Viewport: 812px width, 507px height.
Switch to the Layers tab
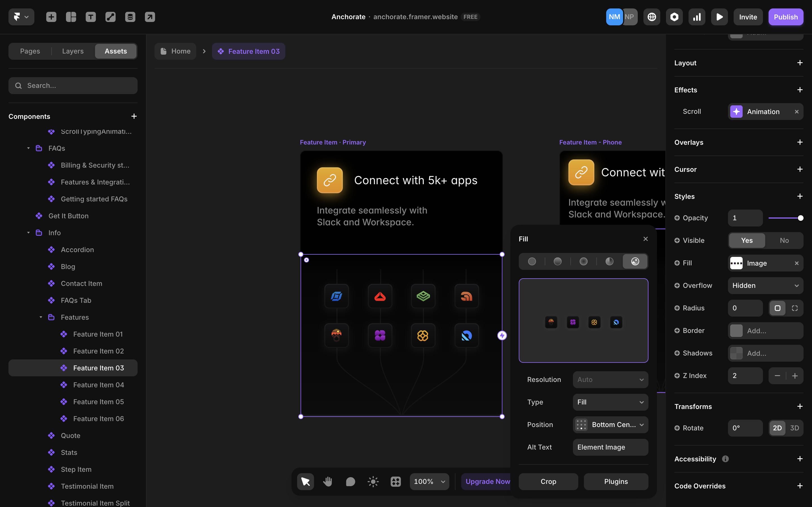(73, 51)
